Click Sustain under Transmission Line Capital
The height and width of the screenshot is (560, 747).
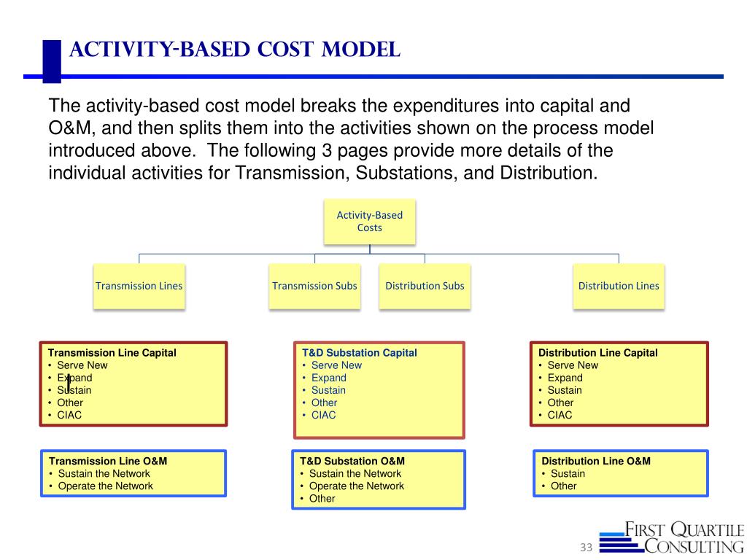point(74,390)
